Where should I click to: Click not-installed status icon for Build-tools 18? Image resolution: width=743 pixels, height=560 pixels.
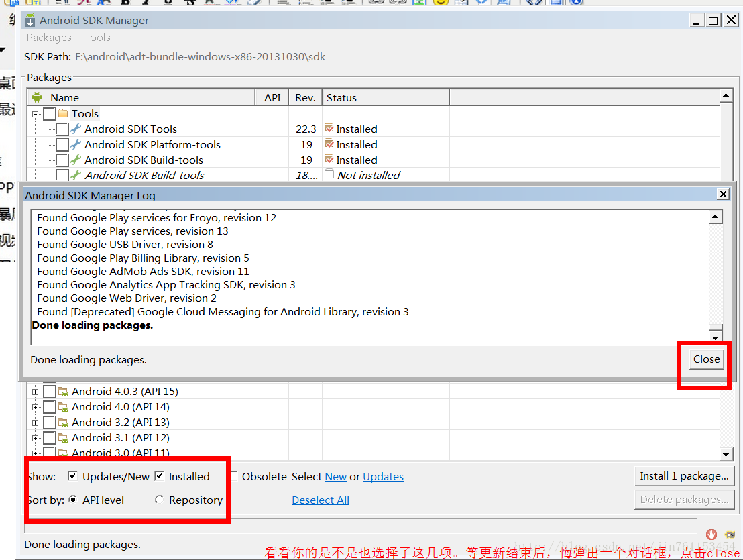click(x=329, y=174)
